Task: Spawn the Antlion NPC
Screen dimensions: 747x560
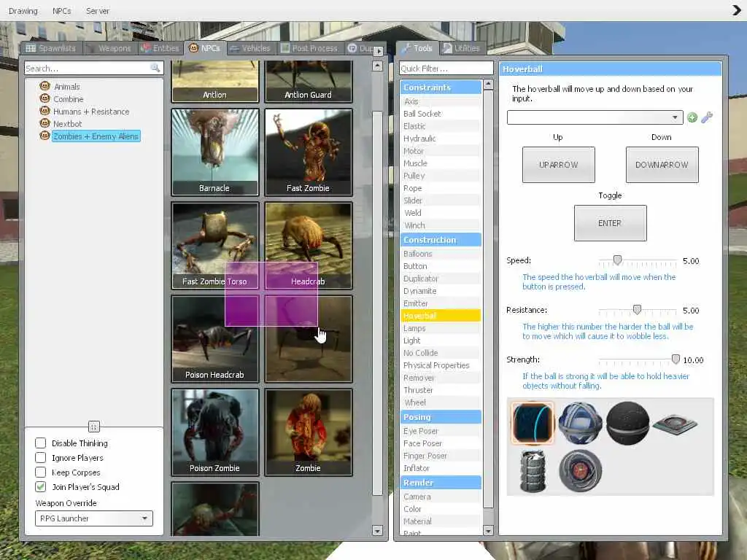Action: click(x=215, y=82)
